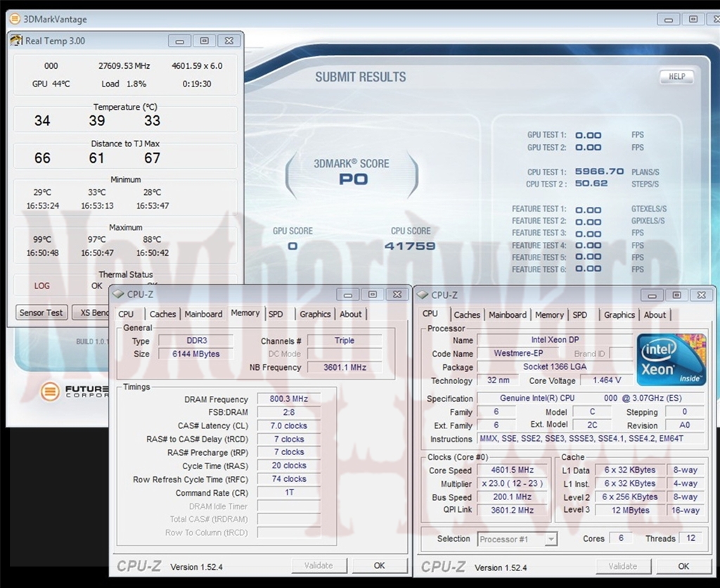720x588 pixels.
Task: Minimize the 3DMarkVantage window
Action: coord(669,19)
